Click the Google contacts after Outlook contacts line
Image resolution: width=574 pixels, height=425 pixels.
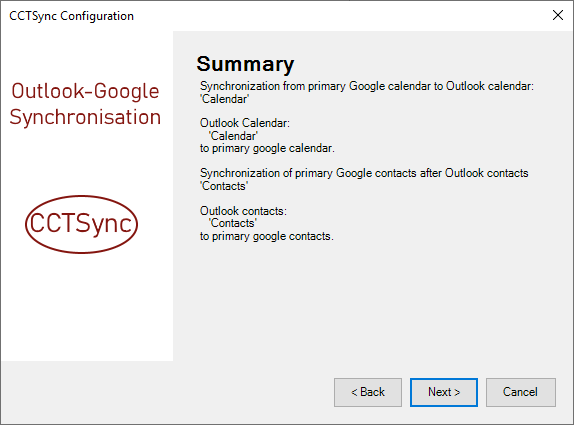click(364, 173)
